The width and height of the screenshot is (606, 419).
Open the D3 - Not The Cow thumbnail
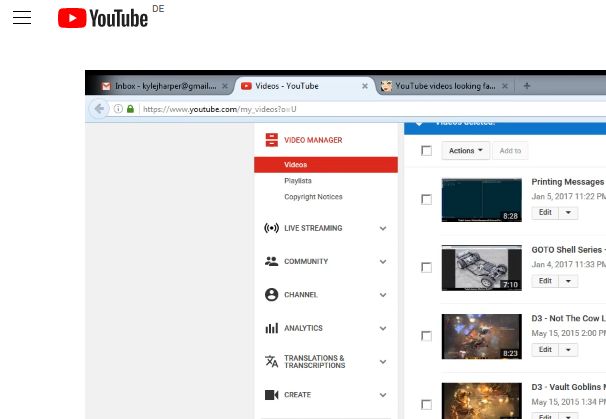pos(482,336)
